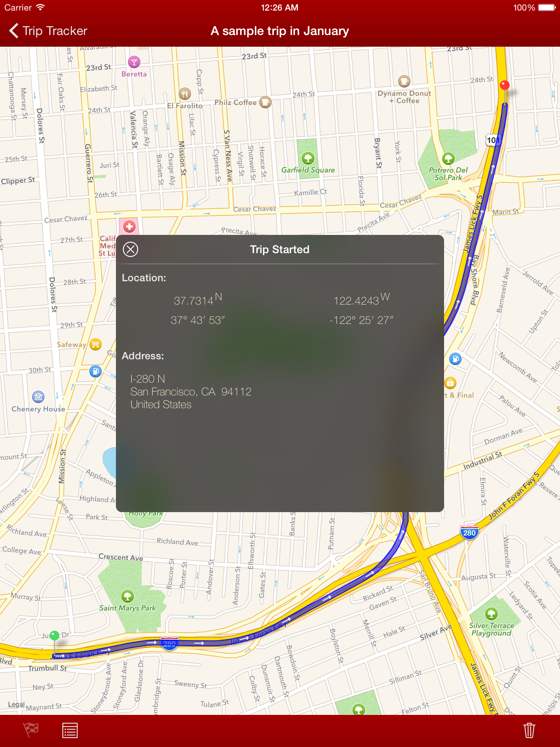Tap the 37° 43′ 53″ coordinate
Image resolution: width=560 pixels, height=747 pixels.
198,320
